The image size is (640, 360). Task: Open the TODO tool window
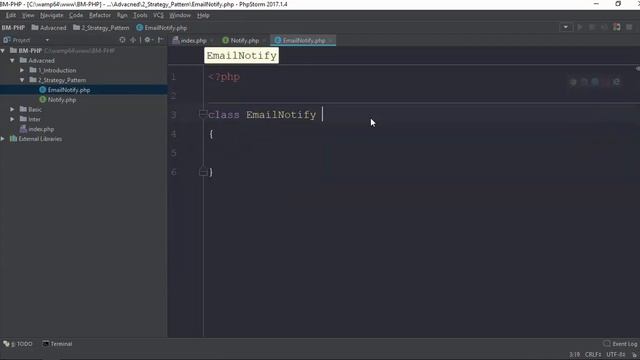(x=18, y=344)
